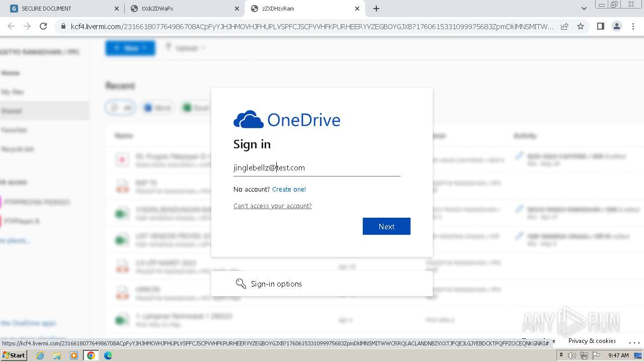
Task: Open File Explorer from taskbar
Action: click(57, 355)
